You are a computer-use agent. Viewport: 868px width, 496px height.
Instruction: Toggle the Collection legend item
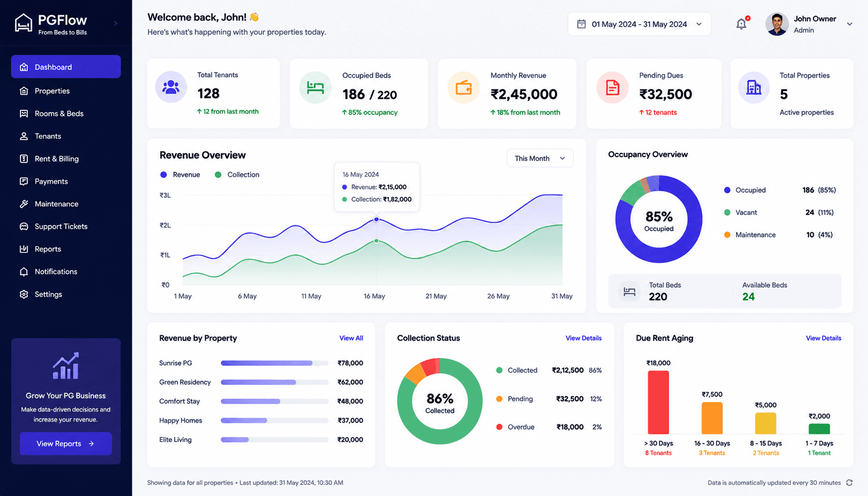coord(237,175)
